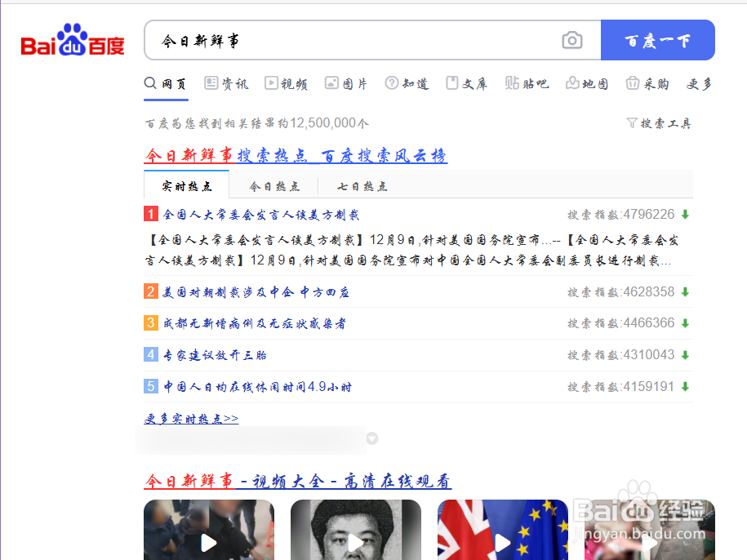Expand the 更多 menu
Screen dimensions: 747x560
pos(699,84)
